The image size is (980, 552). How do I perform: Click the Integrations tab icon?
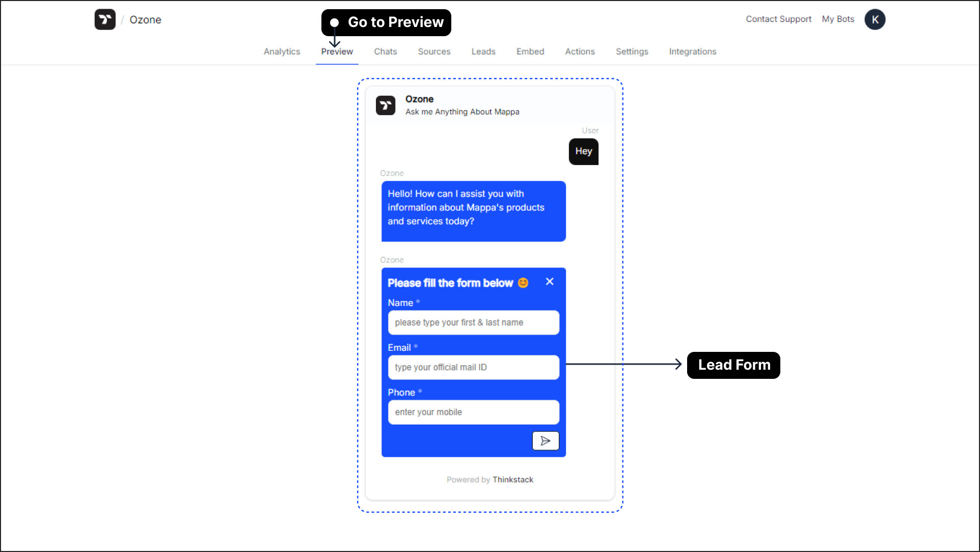[693, 51]
